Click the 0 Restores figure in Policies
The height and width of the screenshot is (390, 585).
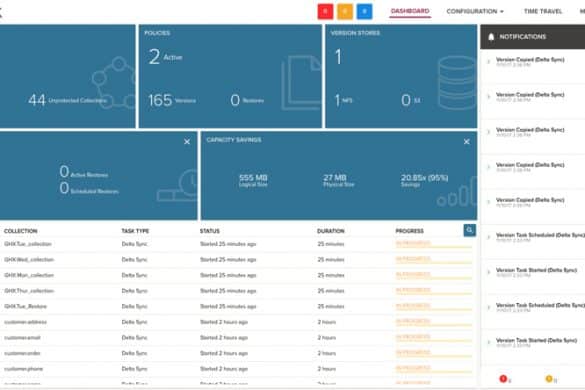(x=247, y=100)
